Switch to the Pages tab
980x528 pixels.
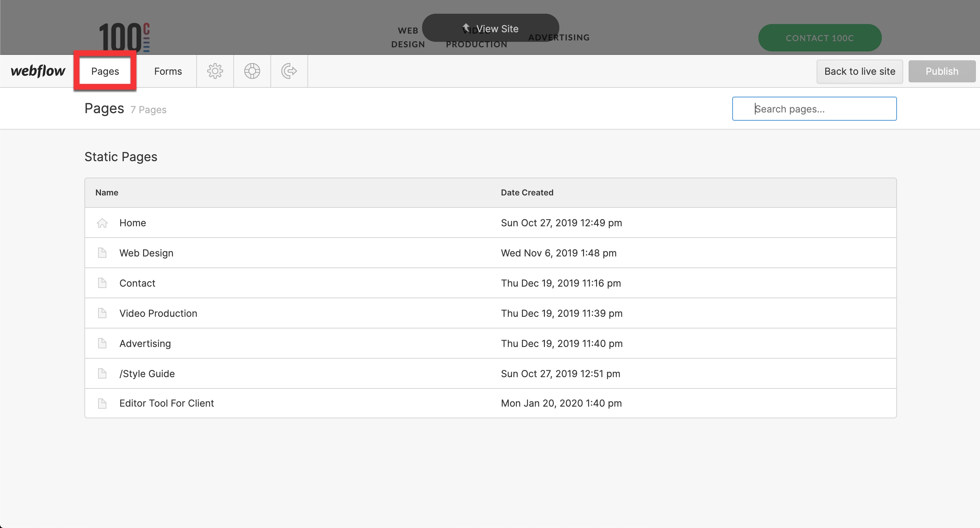pos(105,71)
